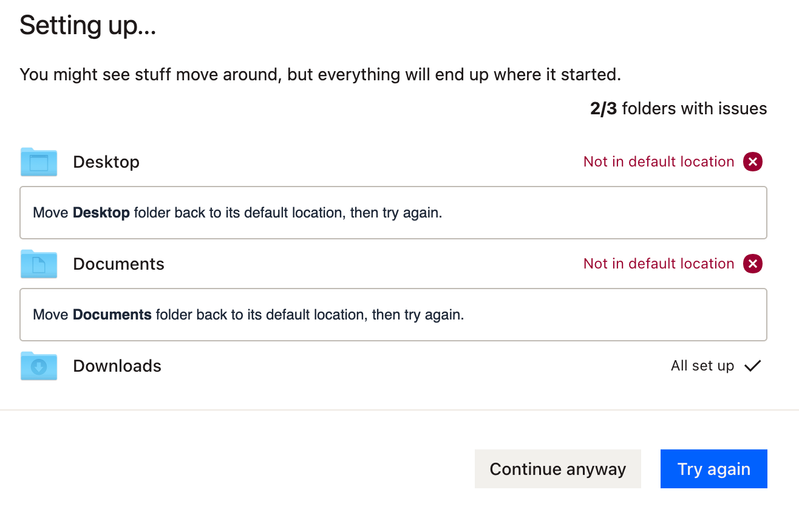Click the '2/3 folders with issues' counter

[678, 108]
